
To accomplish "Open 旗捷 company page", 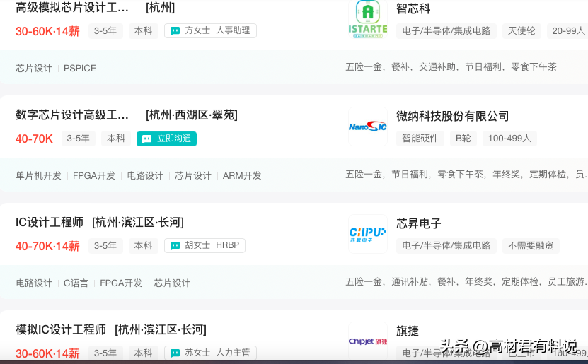I will click(x=408, y=331).
